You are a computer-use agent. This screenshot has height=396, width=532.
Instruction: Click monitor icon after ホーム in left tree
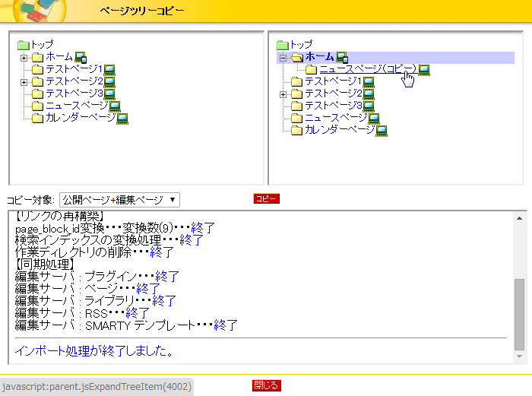pos(81,57)
